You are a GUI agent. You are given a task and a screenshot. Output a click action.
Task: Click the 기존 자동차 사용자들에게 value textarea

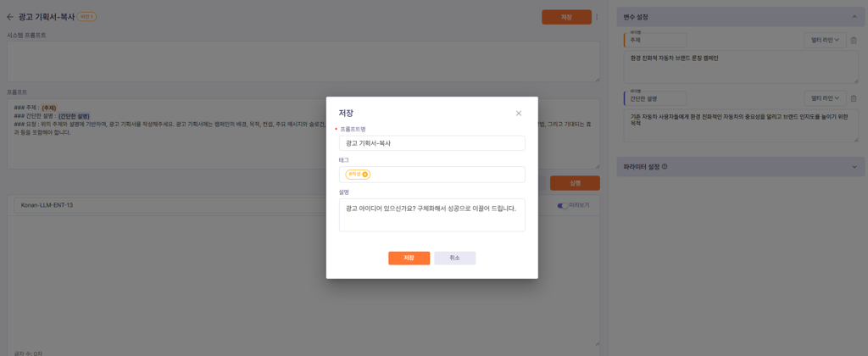(741, 125)
